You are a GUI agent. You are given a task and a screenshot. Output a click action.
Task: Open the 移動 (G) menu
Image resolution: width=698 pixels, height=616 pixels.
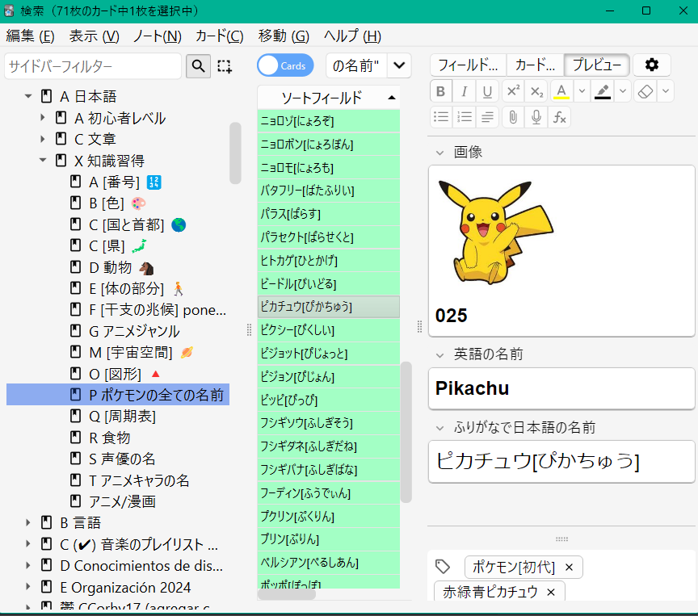284,36
